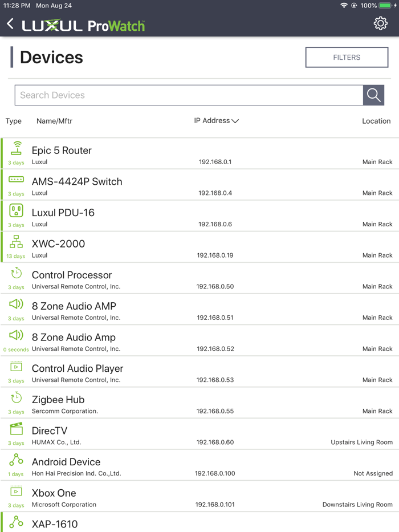
Task: Click the Control Audio Player media icon
Action: [17, 367]
